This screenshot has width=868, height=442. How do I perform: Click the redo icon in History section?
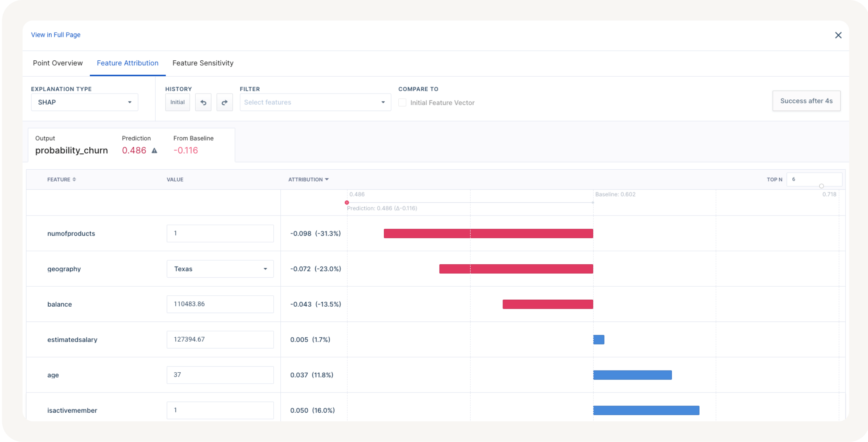click(225, 102)
